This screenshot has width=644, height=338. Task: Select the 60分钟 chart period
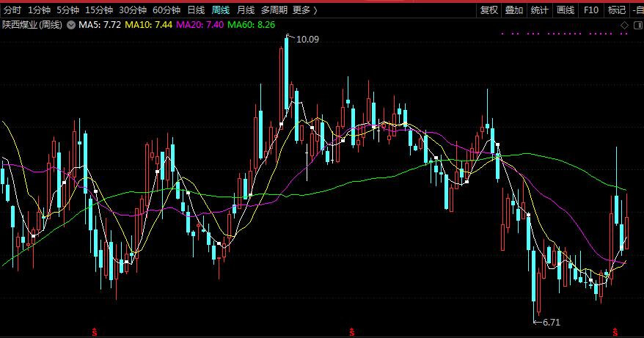click(x=167, y=10)
